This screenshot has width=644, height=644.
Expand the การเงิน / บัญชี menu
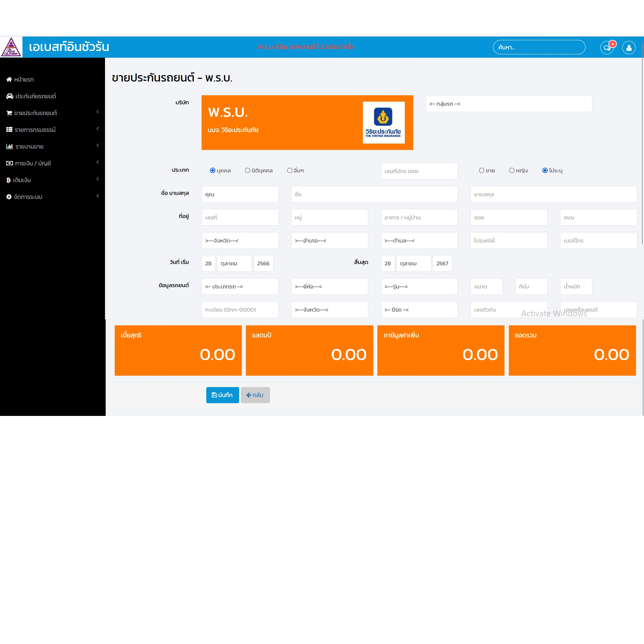tap(33, 163)
